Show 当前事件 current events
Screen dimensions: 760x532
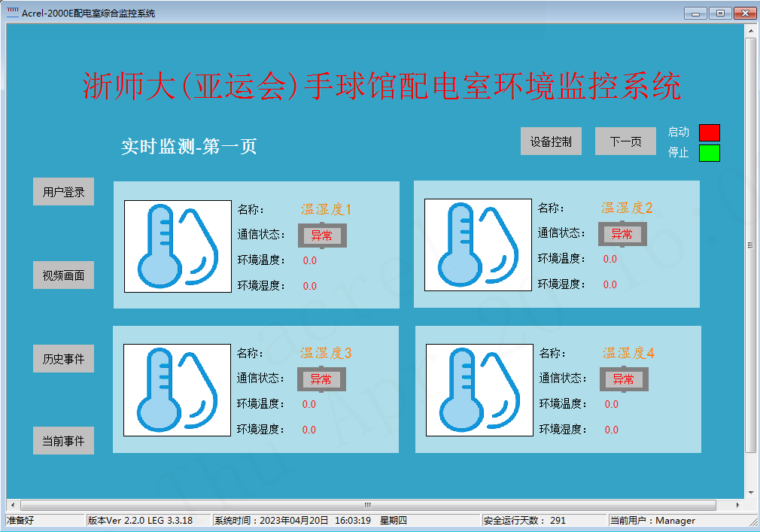tap(64, 441)
